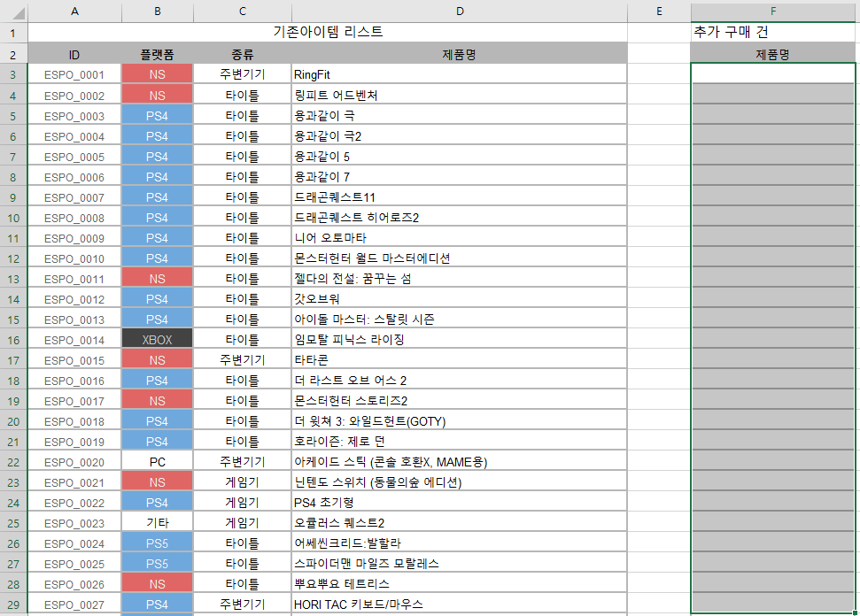The width and height of the screenshot is (860, 616).
Task: Click the '아이돌 마스터: 스탈릿 시즌' cell
Action: [x=460, y=320]
